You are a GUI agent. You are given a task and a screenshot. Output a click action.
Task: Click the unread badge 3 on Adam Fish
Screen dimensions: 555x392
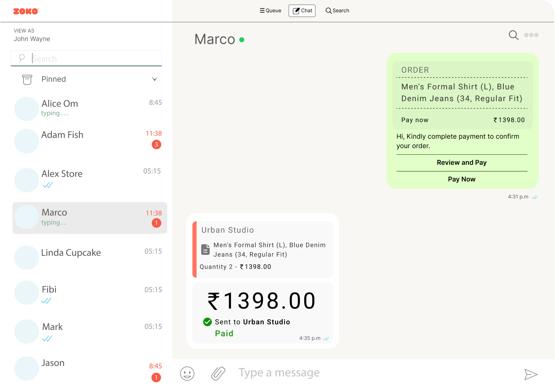coord(156,145)
